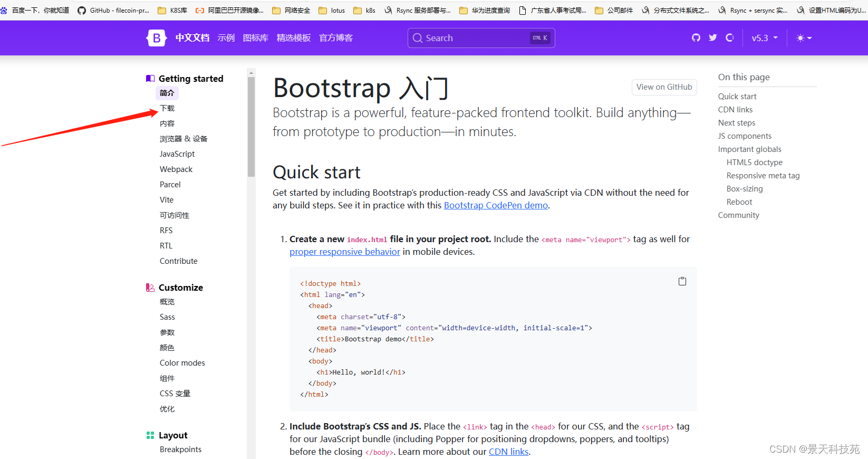Open JavaScript in sidebar

[177, 154]
